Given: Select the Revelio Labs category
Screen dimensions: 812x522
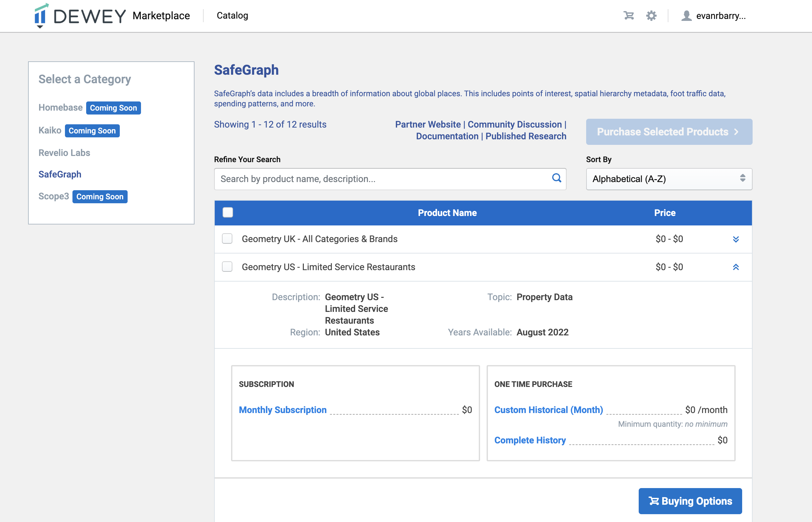Looking at the screenshot, I should click(64, 153).
